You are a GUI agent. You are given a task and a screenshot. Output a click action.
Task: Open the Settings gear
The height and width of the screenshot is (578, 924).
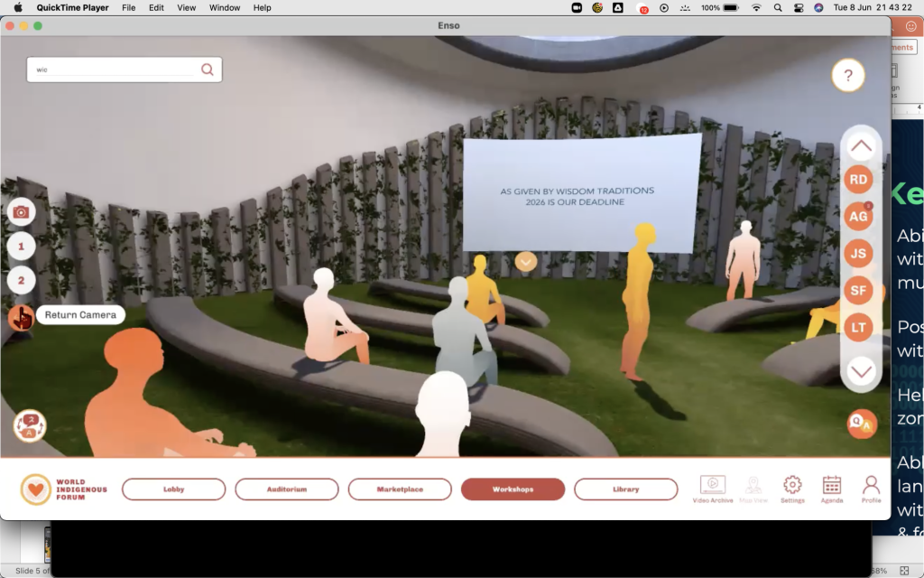[x=792, y=488]
